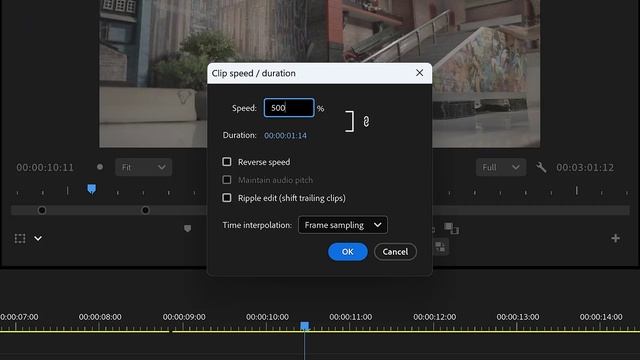Open the Time interpolation dropdown
The image size is (640, 360).
pyautogui.click(x=343, y=225)
